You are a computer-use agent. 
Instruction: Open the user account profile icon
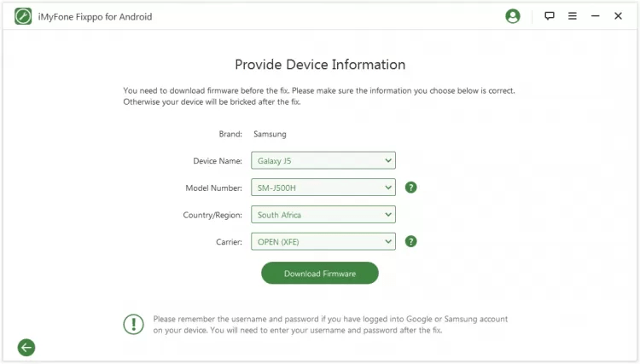[x=512, y=16]
